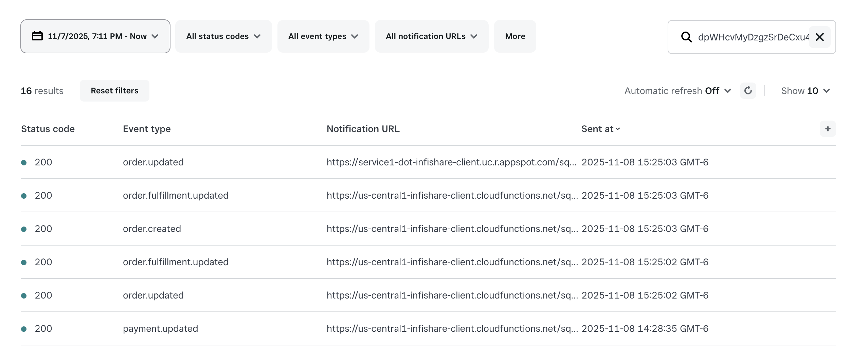Click inside the search text field
This screenshot has width=868, height=360.
[x=752, y=37]
